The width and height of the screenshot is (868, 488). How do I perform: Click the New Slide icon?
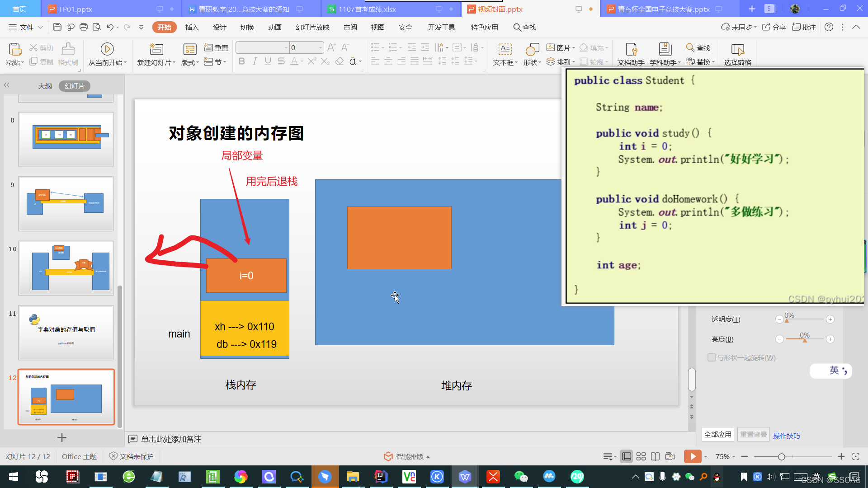[x=156, y=49]
